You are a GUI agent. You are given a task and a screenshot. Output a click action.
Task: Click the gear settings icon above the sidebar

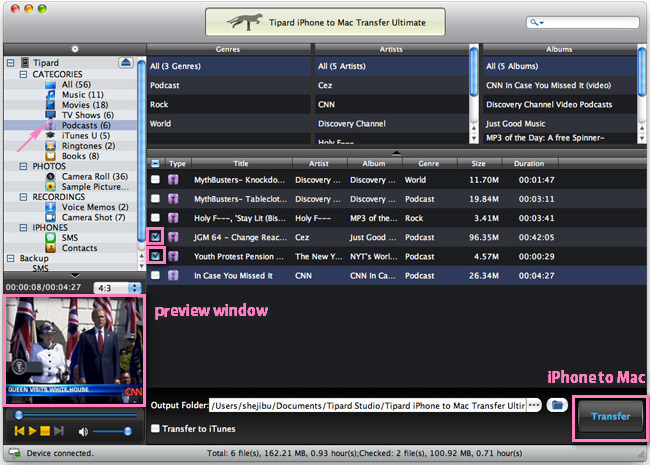click(75, 49)
